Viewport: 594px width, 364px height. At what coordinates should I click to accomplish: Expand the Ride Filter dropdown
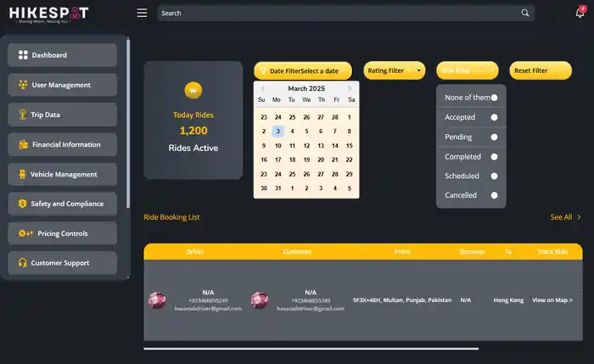pyautogui.click(x=468, y=70)
